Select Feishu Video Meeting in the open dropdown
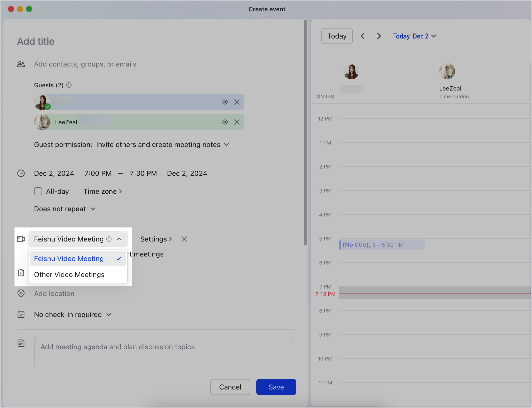The width and height of the screenshot is (532, 408). click(69, 258)
